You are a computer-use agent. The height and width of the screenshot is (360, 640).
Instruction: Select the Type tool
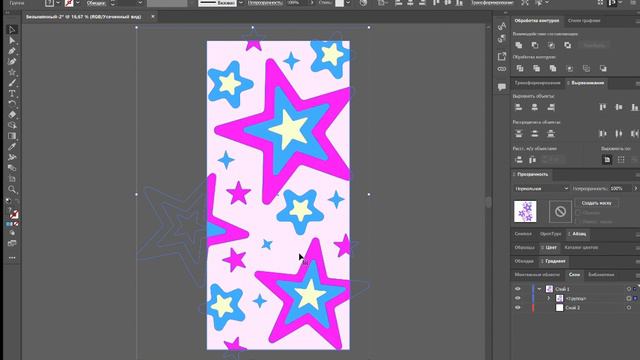[x=12, y=93]
